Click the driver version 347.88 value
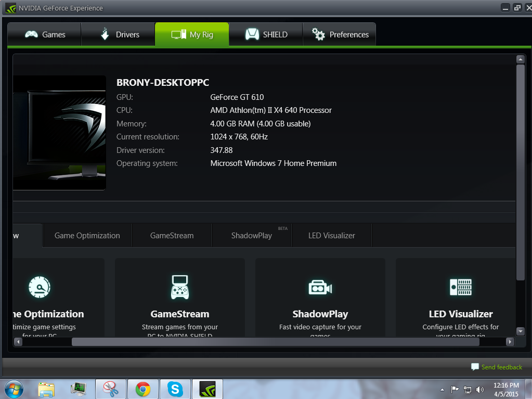Image resolution: width=532 pixels, height=399 pixels. pos(221,150)
